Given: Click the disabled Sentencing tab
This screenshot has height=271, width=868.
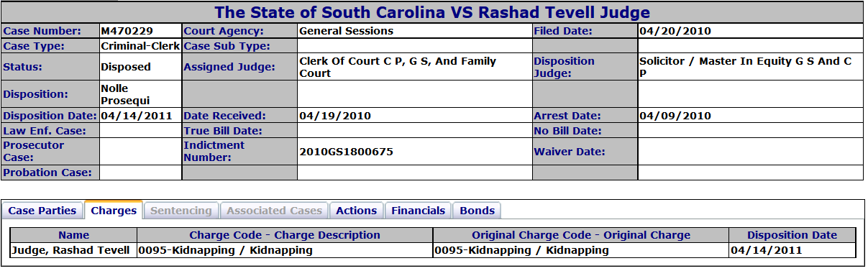Looking at the screenshot, I should (182, 211).
